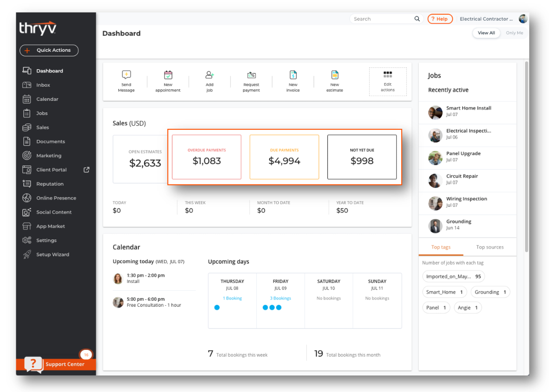
Task: Open the 5:00 pm Free Consultation appointment
Action: pyautogui.click(x=154, y=302)
